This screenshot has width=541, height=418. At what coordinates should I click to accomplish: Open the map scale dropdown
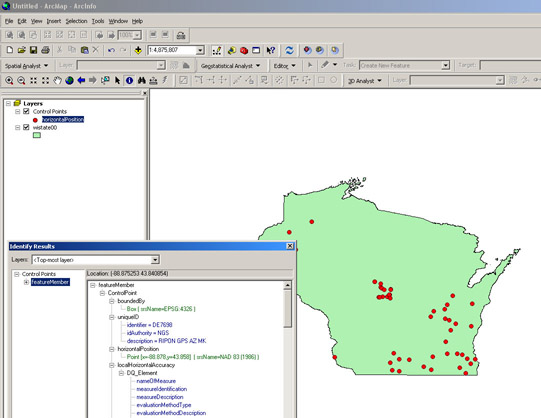[x=200, y=50]
